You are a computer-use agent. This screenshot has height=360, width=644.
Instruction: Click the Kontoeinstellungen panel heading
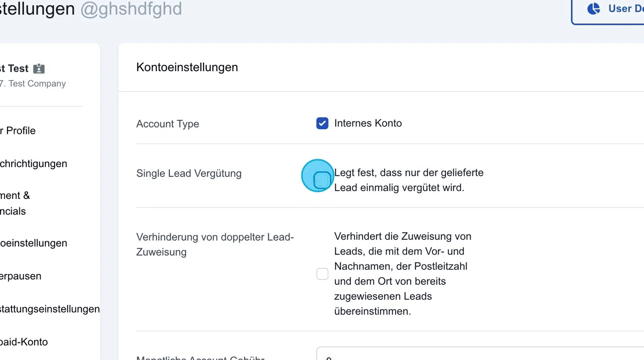tap(187, 67)
